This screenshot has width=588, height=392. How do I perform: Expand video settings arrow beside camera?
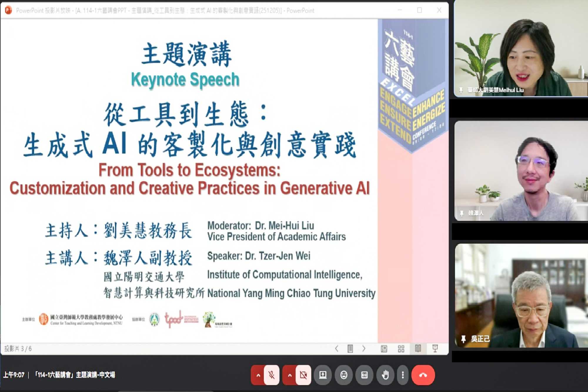point(290,375)
